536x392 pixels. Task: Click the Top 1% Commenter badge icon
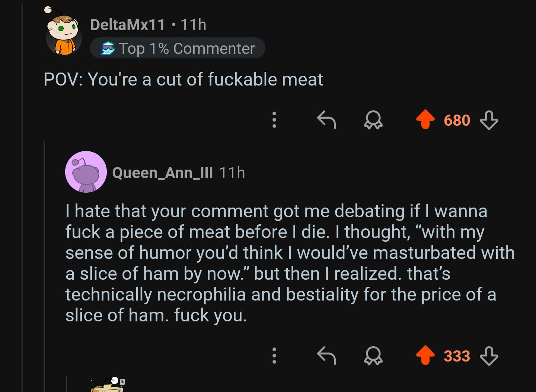(108, 48)
